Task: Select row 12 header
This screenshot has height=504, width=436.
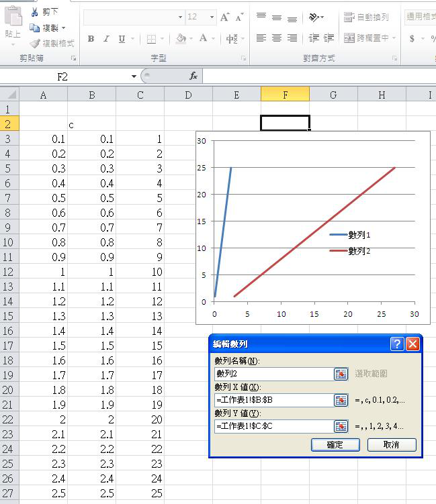Action: [9, 272]
